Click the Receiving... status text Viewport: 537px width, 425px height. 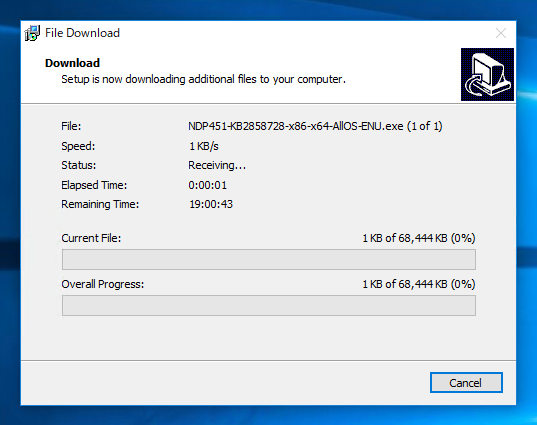[217, 165]
